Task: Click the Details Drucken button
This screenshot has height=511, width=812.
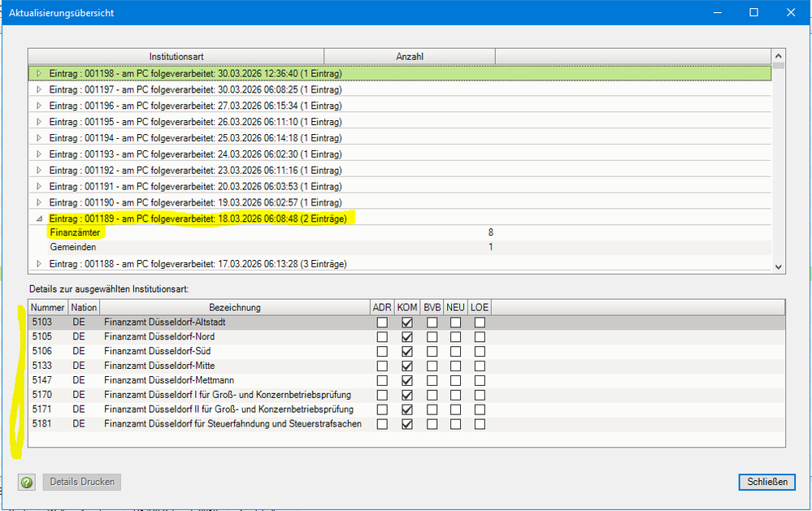Action: coord(82,482)
